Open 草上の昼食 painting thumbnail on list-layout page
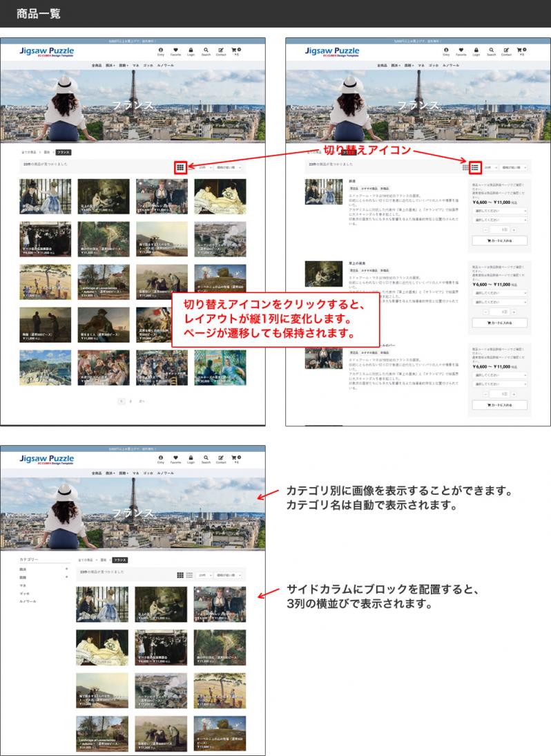 [x=324, y=274]
